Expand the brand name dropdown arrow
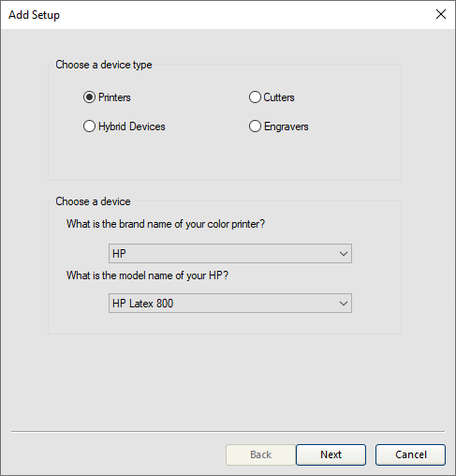This screenshot has width=456, height=476. 344,254
